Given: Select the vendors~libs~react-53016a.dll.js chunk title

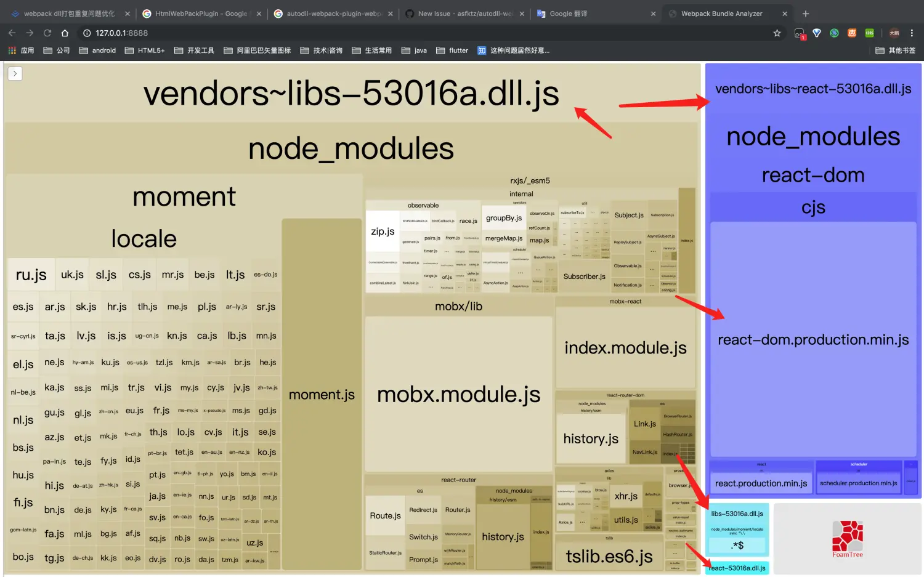Looking at the screenshot, I should pyautogui.click(x=813, y=89).
